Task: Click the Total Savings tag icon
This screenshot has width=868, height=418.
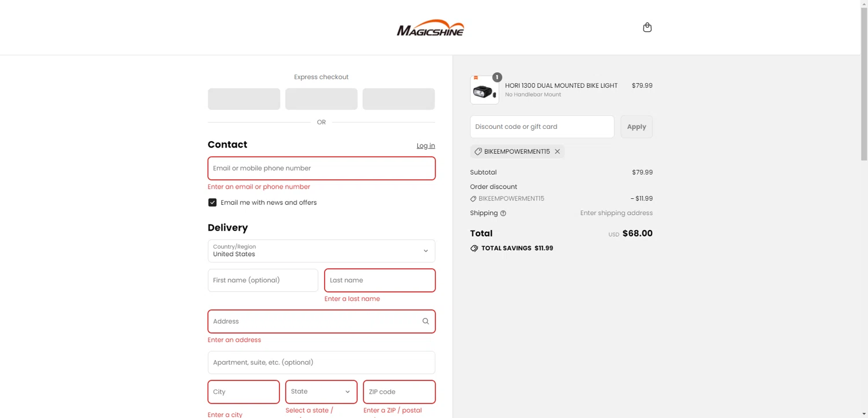Action: pyautogui.click(x=474, y=248)
